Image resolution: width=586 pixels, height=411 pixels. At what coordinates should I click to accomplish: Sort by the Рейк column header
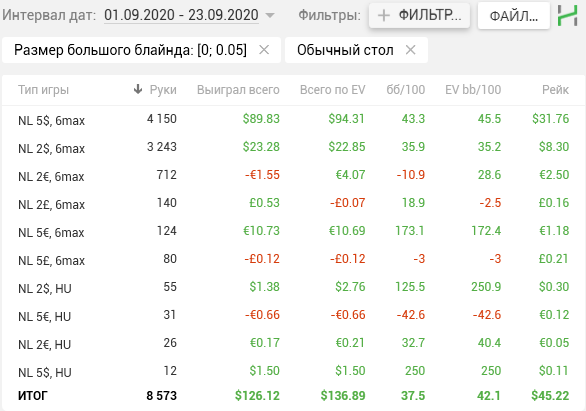tap(555, 90)
